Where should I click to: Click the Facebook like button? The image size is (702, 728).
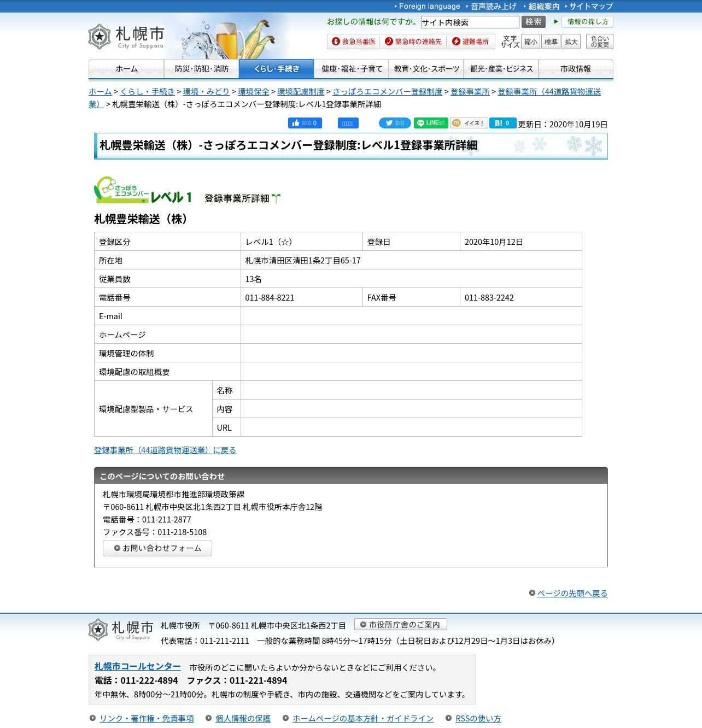(305, 123)
